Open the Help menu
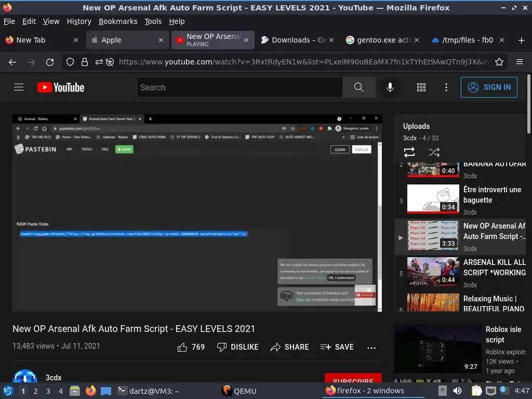The width and height of the screenshot is (532, 399). coord(177,21)
